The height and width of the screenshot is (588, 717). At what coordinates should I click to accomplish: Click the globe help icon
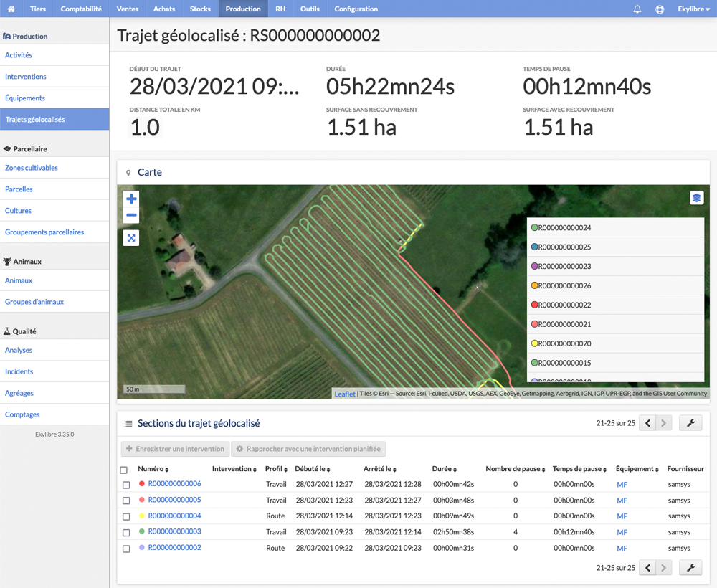pyautogui.click(x=660, y=9)
